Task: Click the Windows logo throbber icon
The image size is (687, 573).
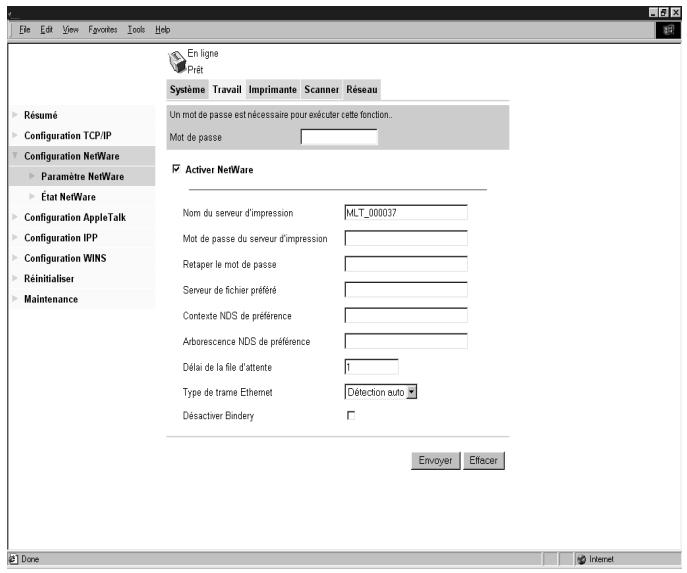Action: (669, 30)
